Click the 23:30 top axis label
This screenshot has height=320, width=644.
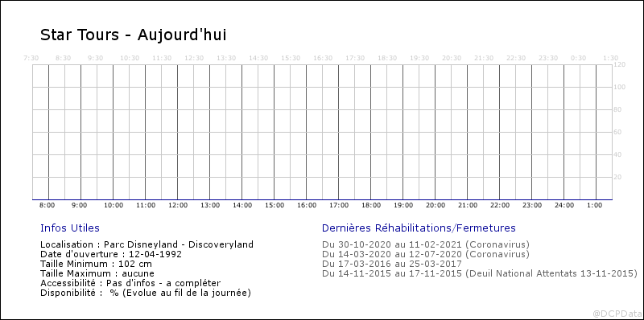point(548,58)
